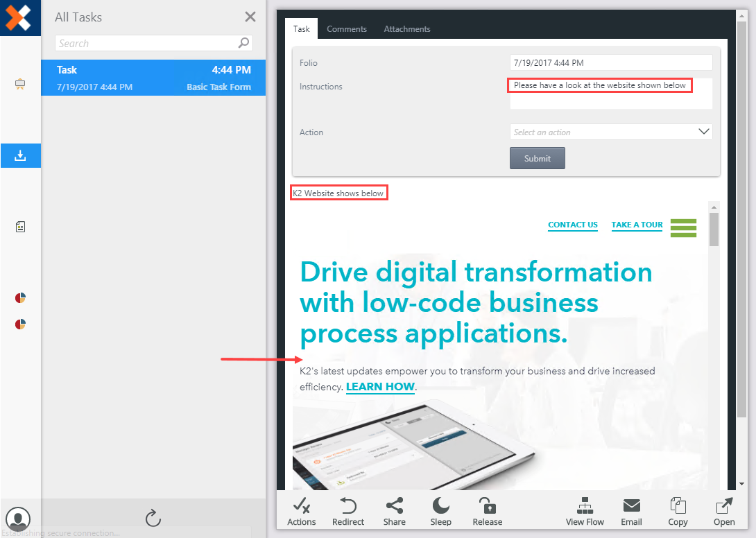
Task: Redirect the task using the Redirect icon
Action: 348,511
